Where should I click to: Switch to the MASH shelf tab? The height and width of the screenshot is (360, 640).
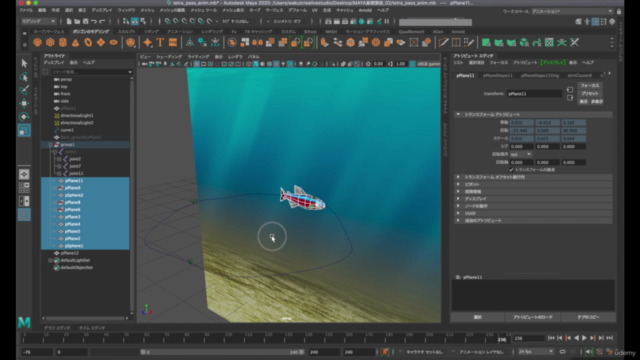pyautogui.click(x=331, y=31)
